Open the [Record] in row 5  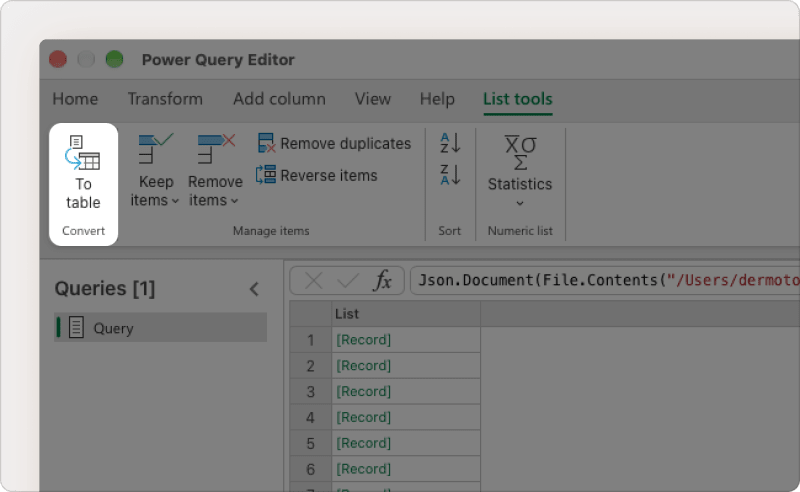tap(363, 443)
